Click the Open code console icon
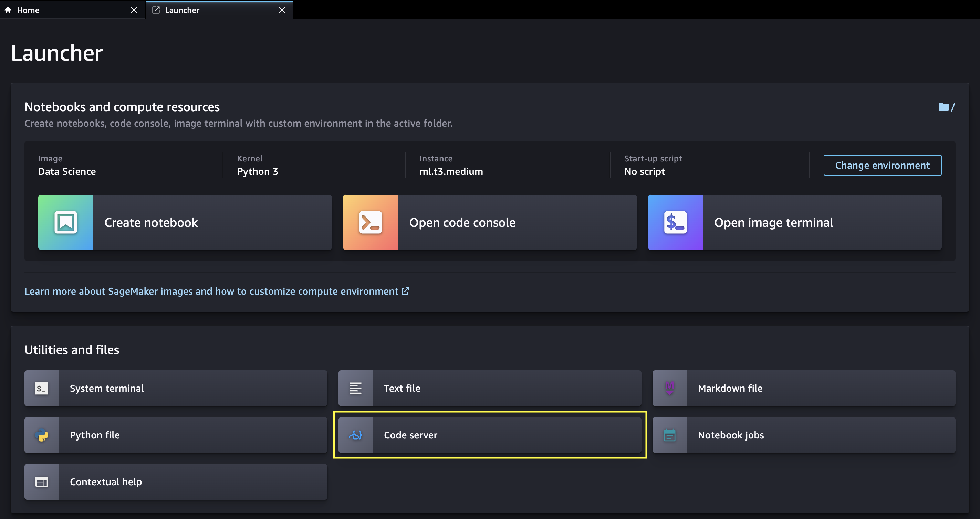 click(x=370, y=222)
